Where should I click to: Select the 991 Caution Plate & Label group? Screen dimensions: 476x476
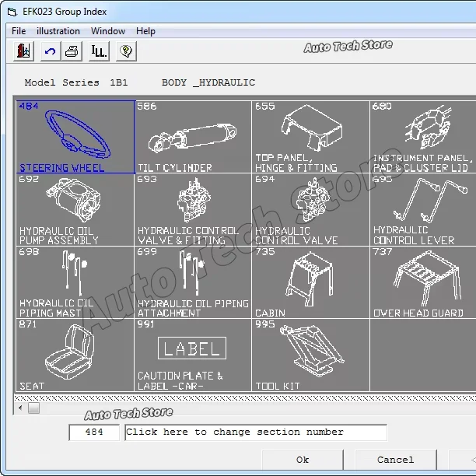pos(193,355)
